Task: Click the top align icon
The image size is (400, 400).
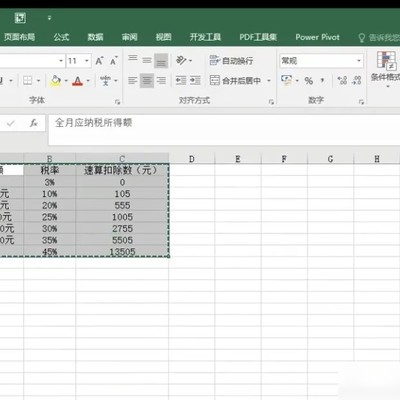Action: [133, 60]
